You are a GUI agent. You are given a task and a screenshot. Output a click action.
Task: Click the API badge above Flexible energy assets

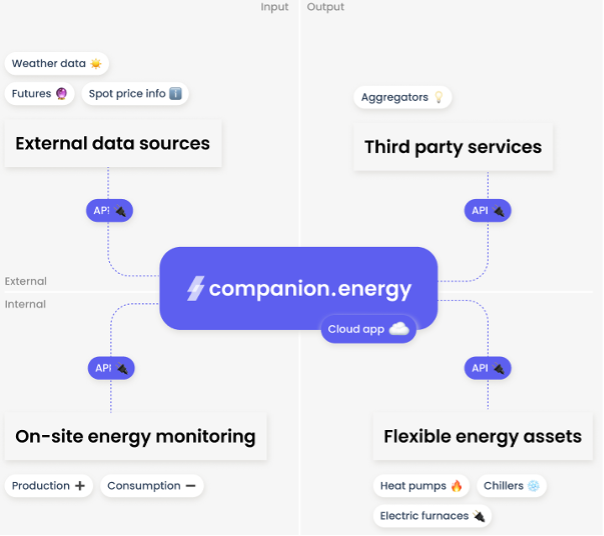click(x=488, y=368)
